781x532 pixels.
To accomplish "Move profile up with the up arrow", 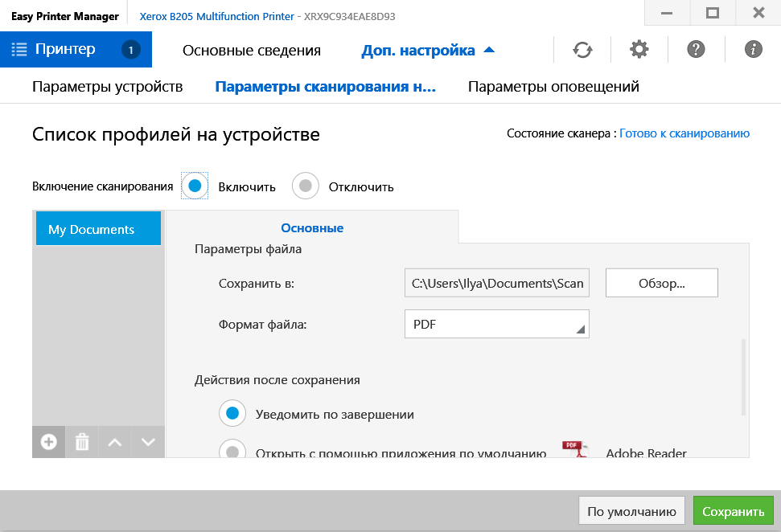I will point(114,442).
